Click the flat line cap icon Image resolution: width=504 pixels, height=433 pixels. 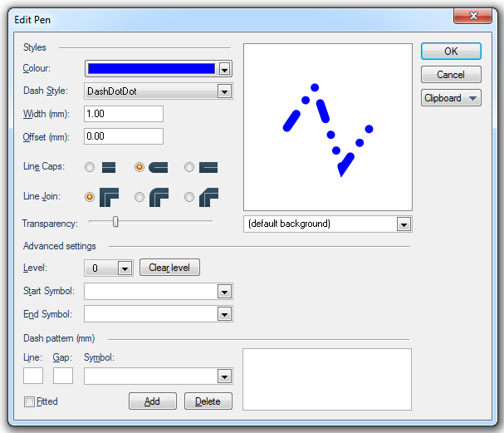[x=109, y=167]
